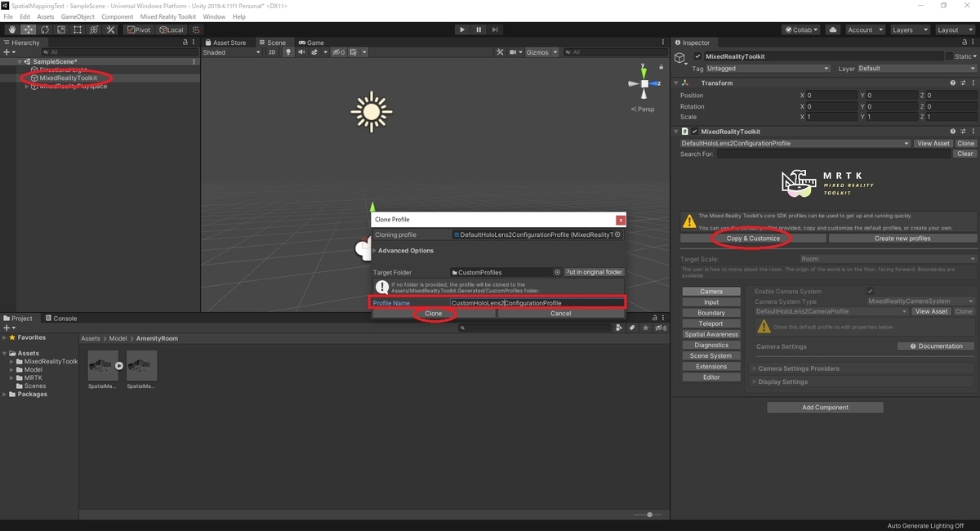Open the GameObject menu

coord(78,16)
